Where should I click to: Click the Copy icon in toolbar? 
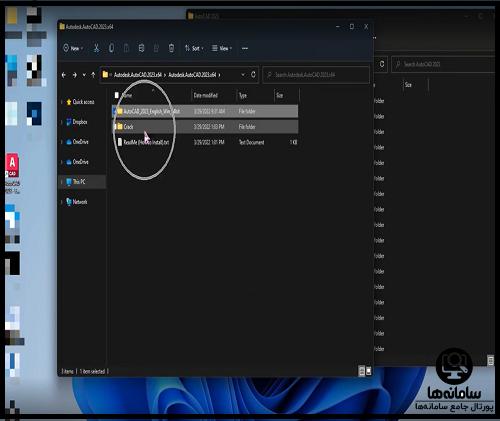coord(111,48)
